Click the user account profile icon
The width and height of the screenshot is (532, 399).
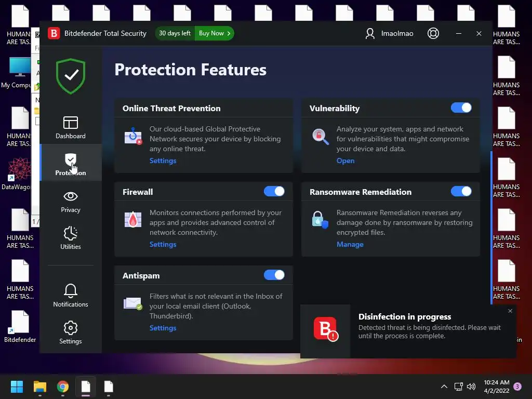[x=370, y=33]
